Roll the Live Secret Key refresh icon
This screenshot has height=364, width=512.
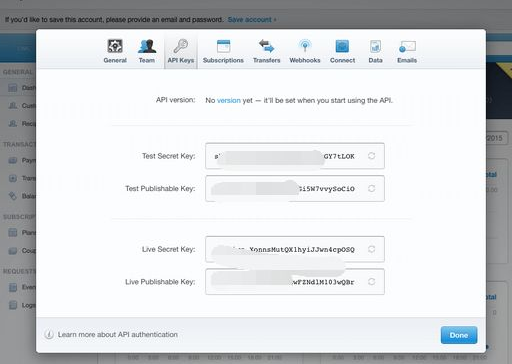pos(371,249)
